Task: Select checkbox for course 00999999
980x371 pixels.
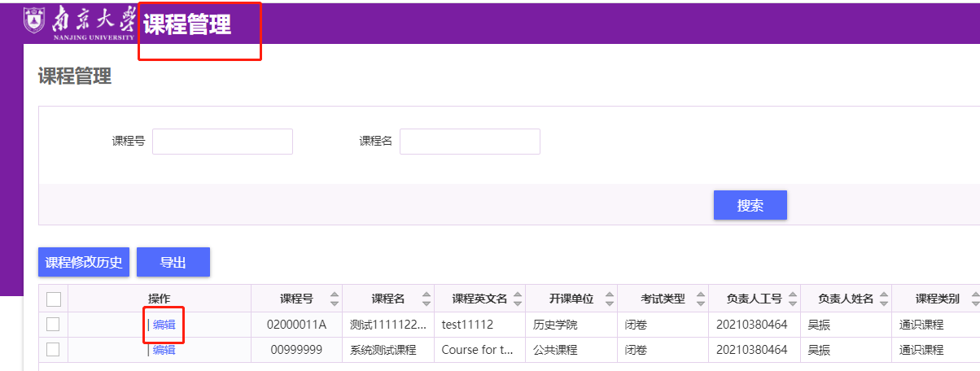Action: click(x=54, y=350)
